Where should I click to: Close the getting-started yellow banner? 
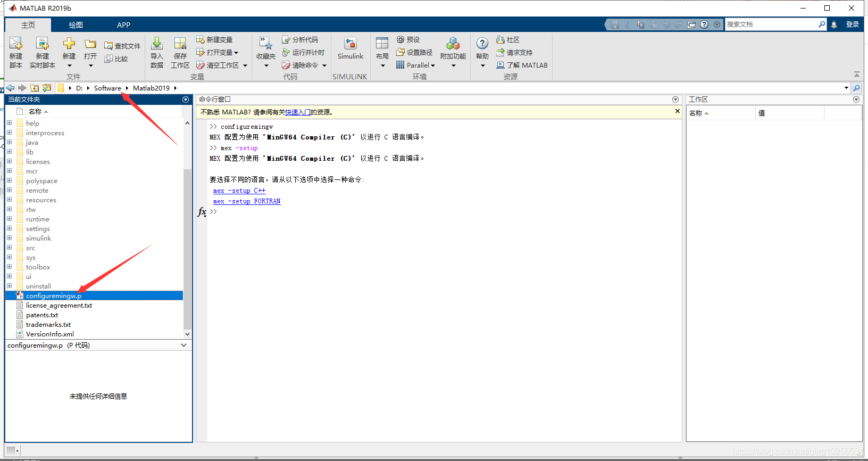[x=677, y=111]
